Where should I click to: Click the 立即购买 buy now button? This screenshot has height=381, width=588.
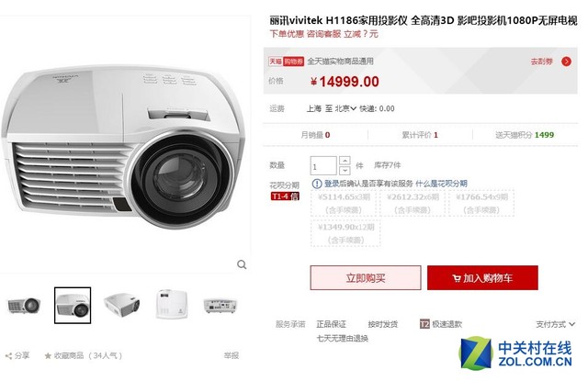(366, 278)
